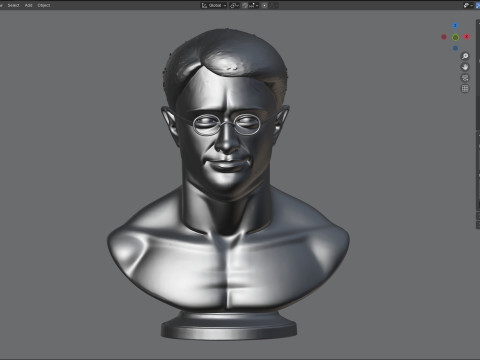
Task: Click the zoom magnifier view button
Action: point(465,56)
